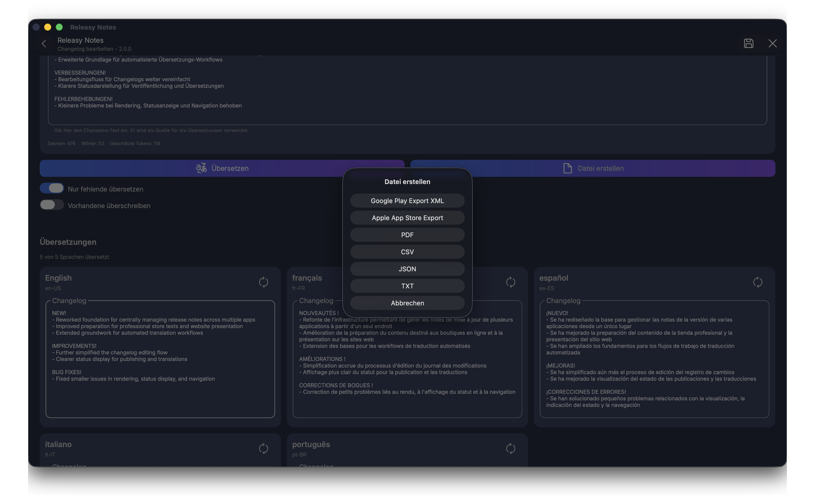815x504 pixels.
Task: Refresh the português translation
Action: pyautogui.click(x=510, y=449)
